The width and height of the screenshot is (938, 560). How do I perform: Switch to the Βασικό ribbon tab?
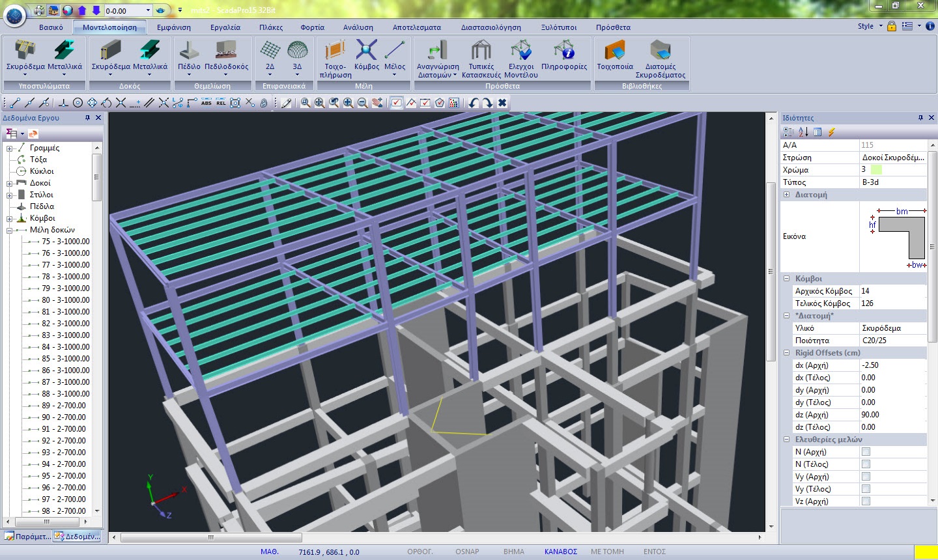click(x=51, y=27)
